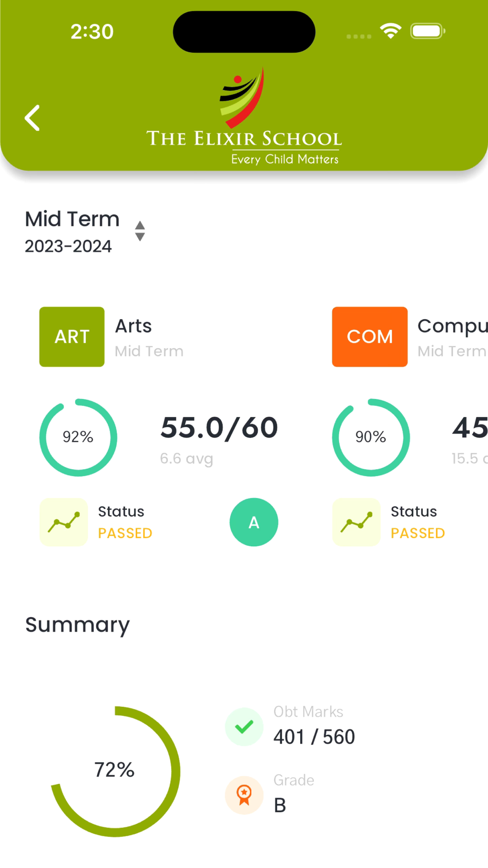488x868 pixels.
Task: Tap the green checkmark Obt Marks icon
Action: (244, 726)
